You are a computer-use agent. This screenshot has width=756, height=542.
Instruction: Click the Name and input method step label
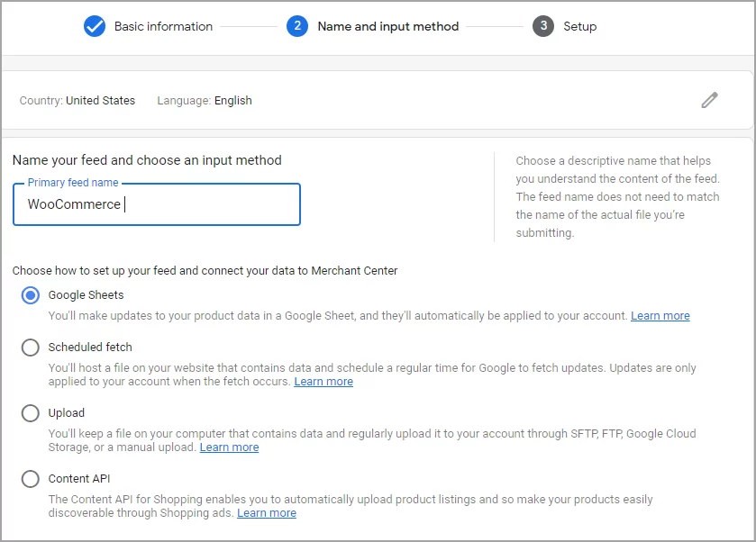tap(387, 26)
